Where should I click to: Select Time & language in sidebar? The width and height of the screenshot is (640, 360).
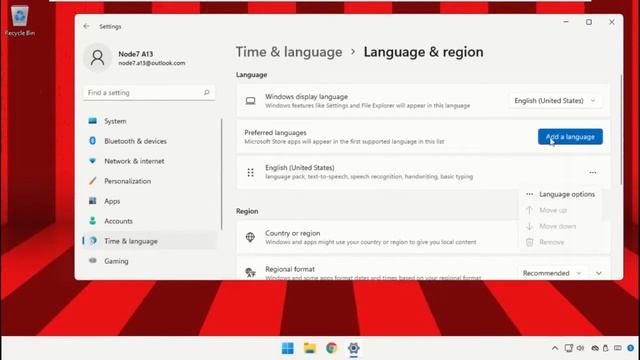click(x=149, y=241)
